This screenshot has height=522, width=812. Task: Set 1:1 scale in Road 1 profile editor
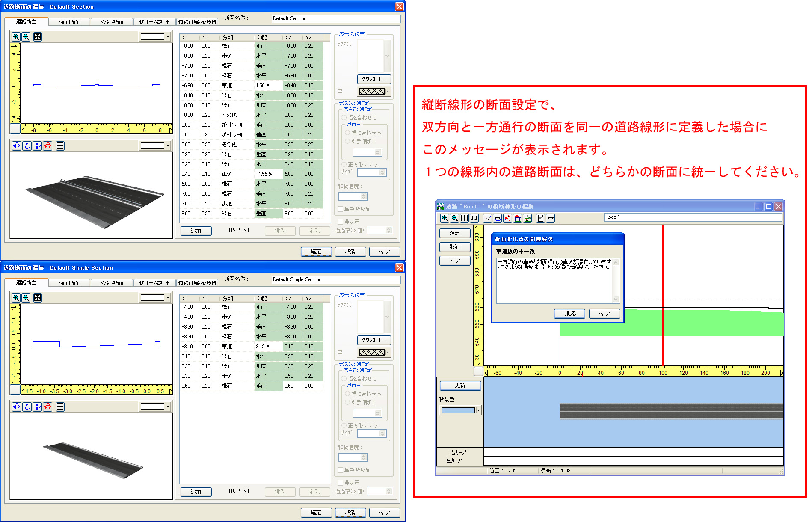click(474, 218)
